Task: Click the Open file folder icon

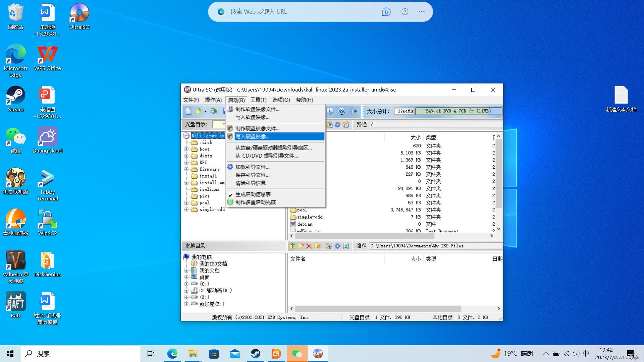Action: (198, 111)
